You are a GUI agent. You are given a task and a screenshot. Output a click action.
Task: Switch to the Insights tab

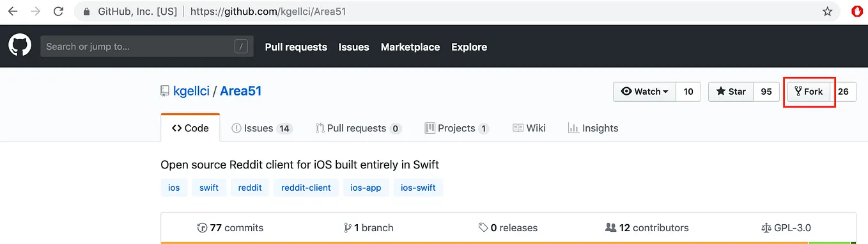[593, 128]
